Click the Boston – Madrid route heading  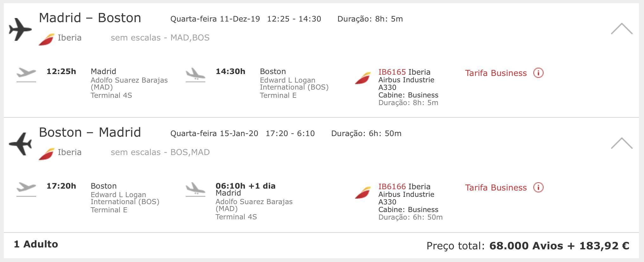coord(90,133)
